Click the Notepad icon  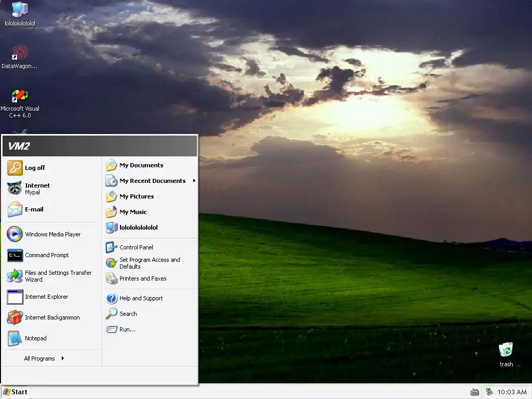15,338
